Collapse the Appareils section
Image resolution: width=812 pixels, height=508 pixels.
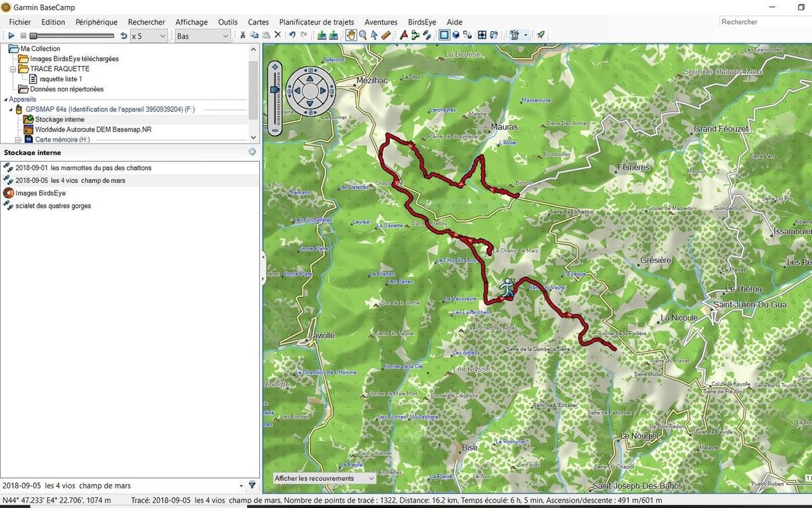(5, 100)
